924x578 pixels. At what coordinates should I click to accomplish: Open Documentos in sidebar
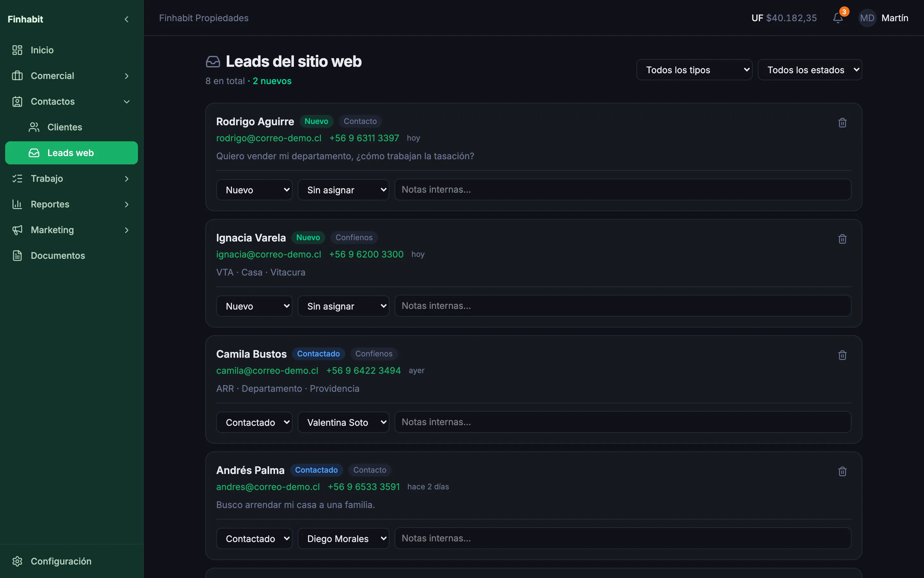[x=72, y=255]
